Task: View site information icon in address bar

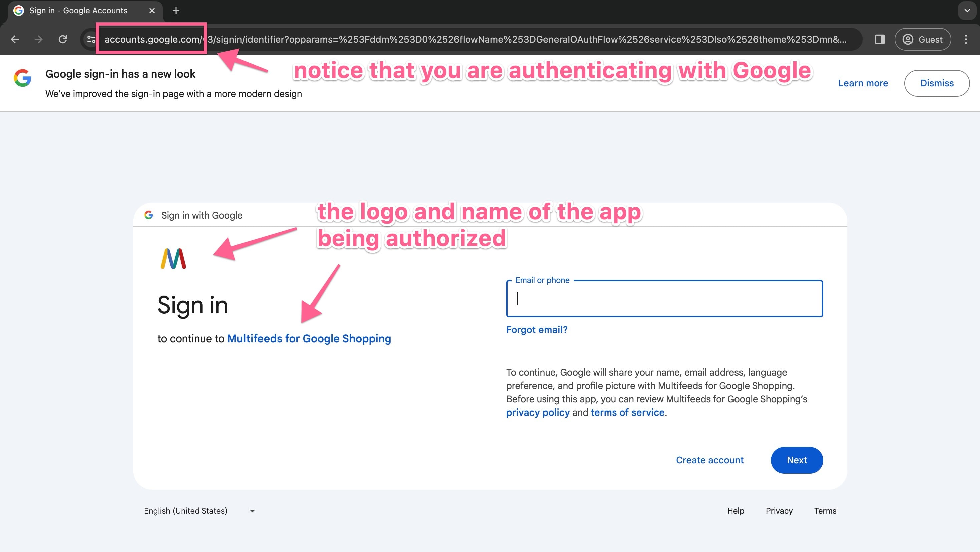Action: click(91, 39)
